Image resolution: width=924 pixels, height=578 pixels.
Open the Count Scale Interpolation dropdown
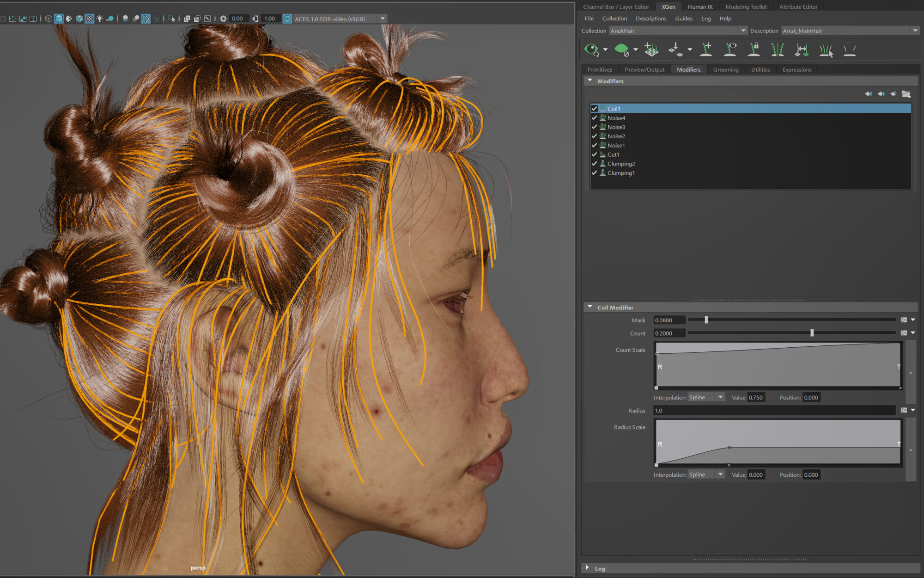click(720, 397)
